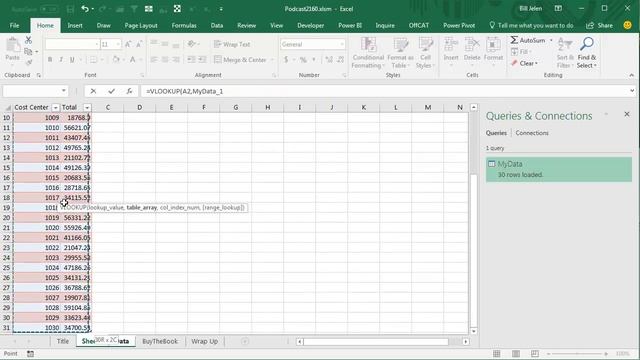Viewport: 640px width, 360px height.
Task: Open Find & Select menu
Action: point(587,53)
